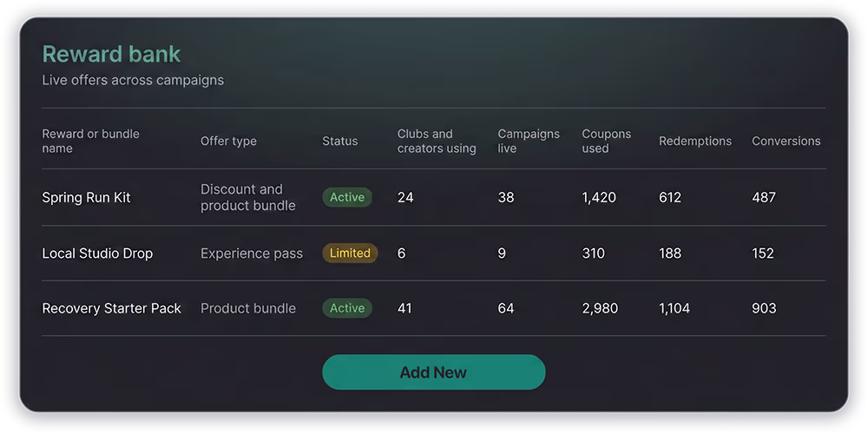Select the Experience pass offer type cell

252,253
